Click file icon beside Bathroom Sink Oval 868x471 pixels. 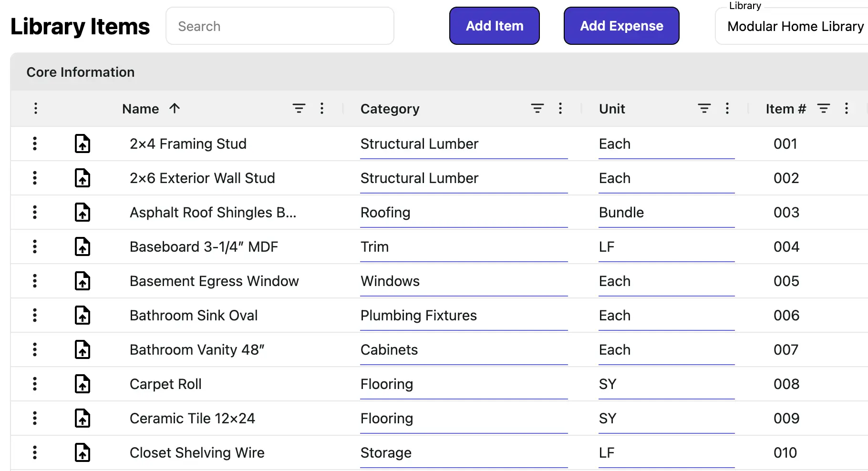click(x=83, y=316)
